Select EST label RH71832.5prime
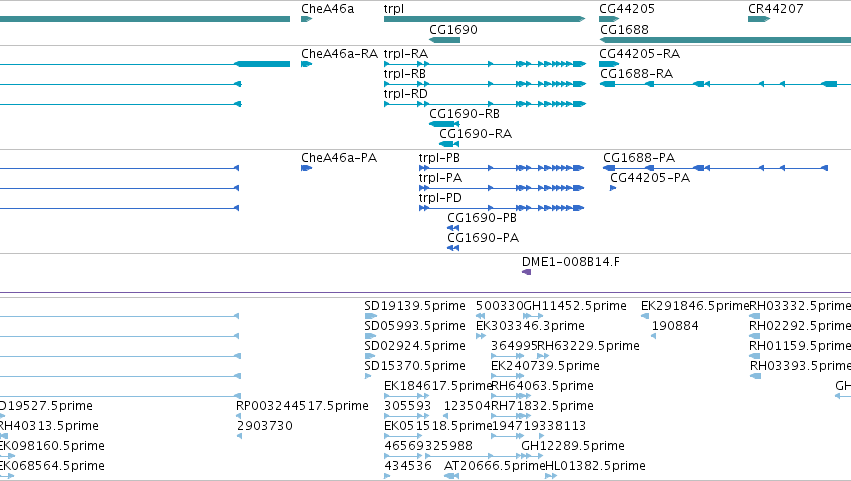Image resolution: width=851 pixels, height=481 pixels. [542, 407]
